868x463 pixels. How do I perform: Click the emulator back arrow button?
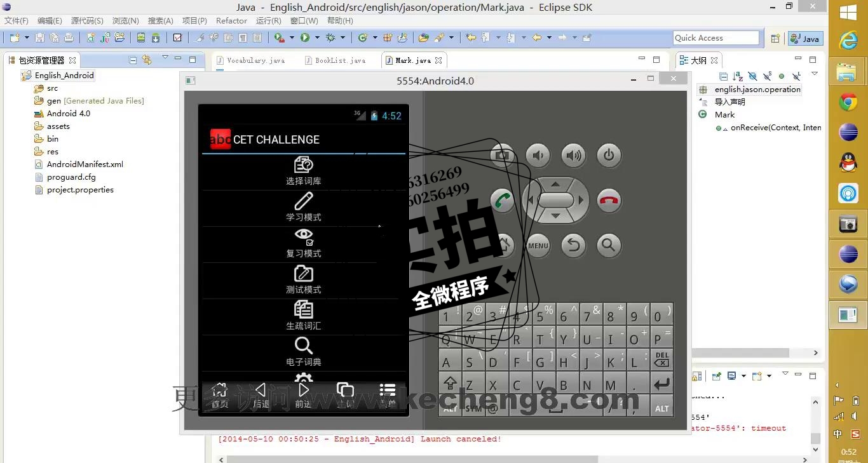click(x=574, y=246)
